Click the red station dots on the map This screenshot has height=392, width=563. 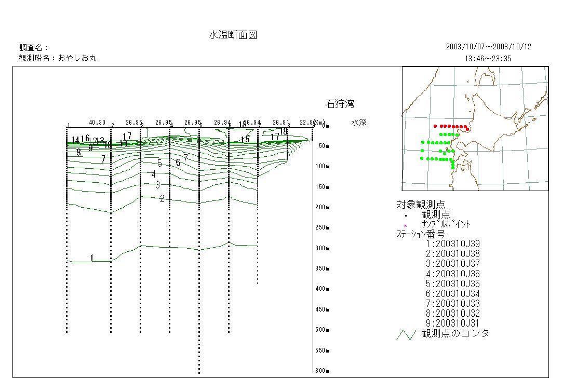[x=451, y=126]
